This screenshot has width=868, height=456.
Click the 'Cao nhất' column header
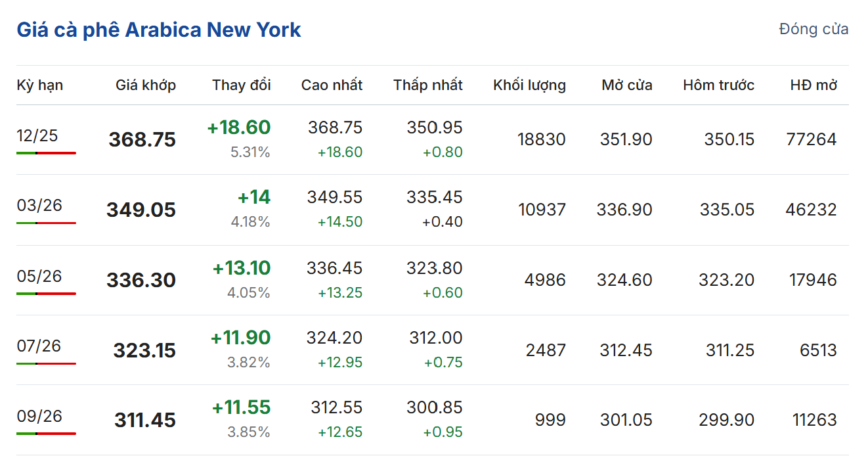tap(332, 85)
